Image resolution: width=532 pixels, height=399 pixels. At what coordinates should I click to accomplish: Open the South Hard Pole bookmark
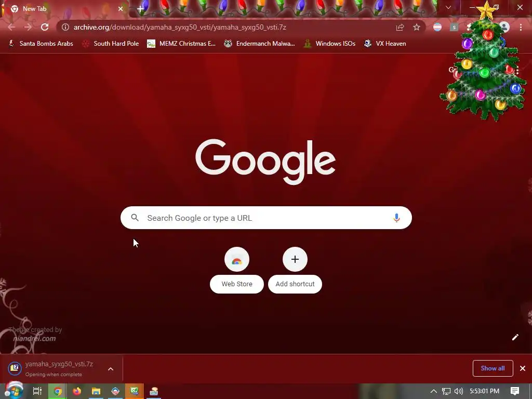click(x=111, y=44)
